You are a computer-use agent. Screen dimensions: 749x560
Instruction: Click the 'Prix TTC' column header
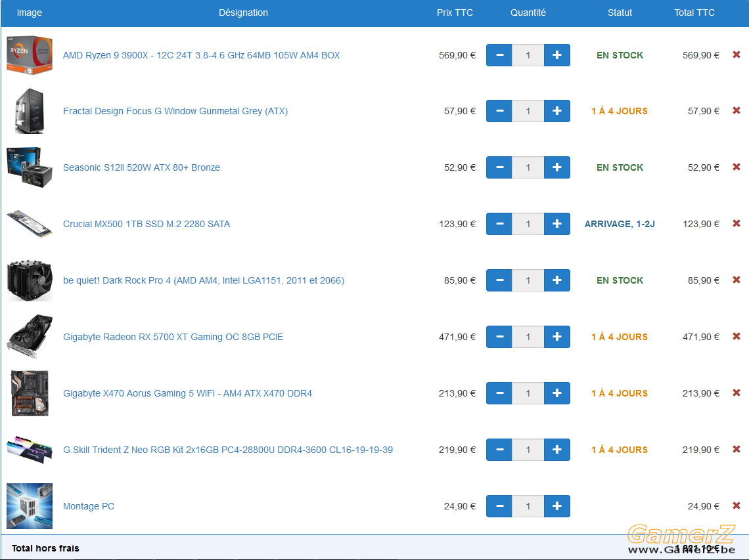click(455, 13)
